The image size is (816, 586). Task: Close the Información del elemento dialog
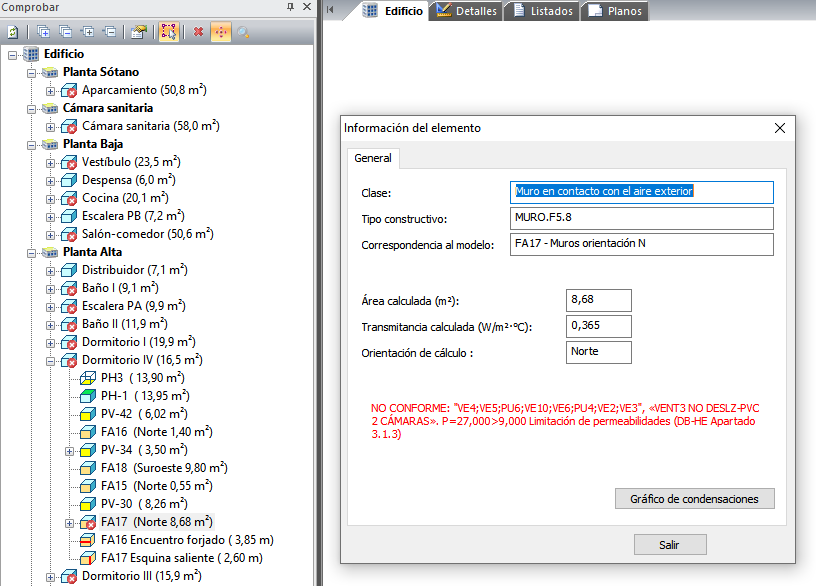click(779, 128)
